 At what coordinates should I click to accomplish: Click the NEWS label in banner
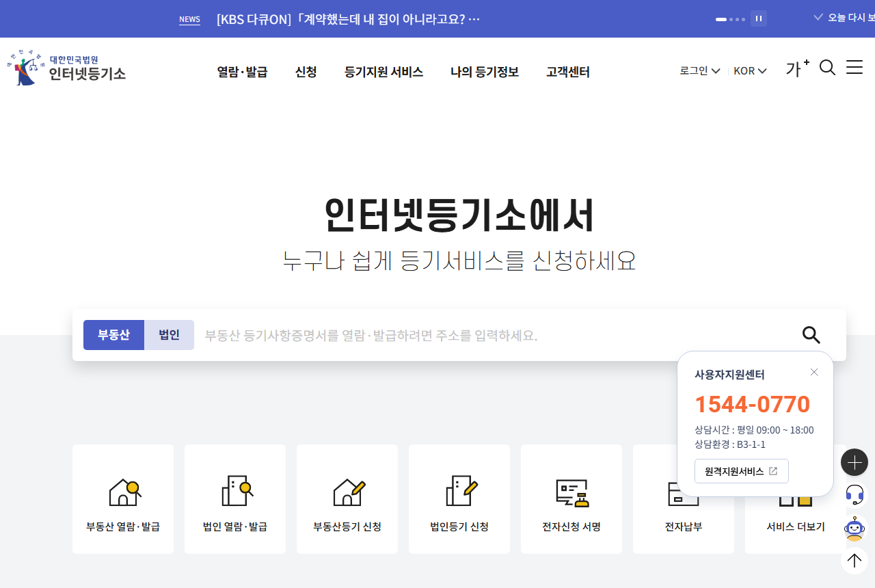coord(189,19)
